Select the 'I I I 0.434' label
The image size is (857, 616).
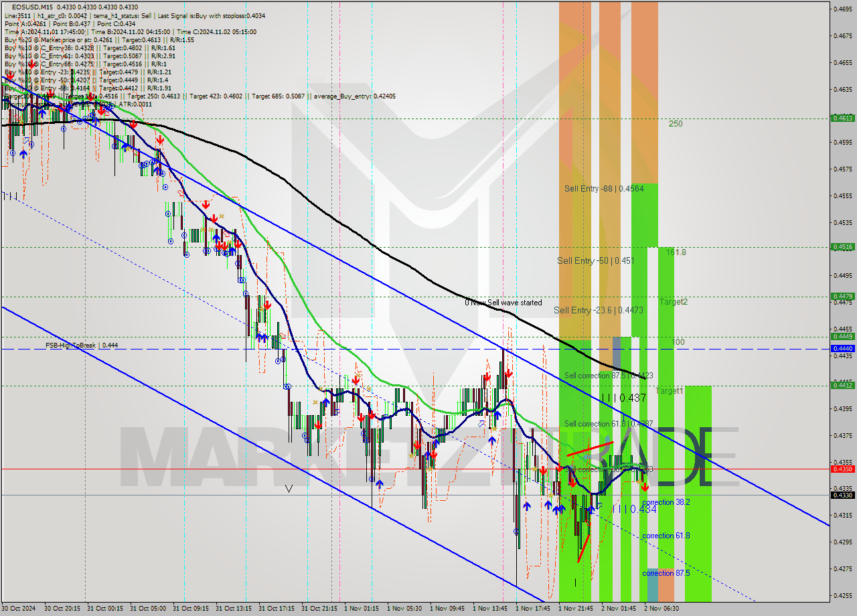coord(633,510)
